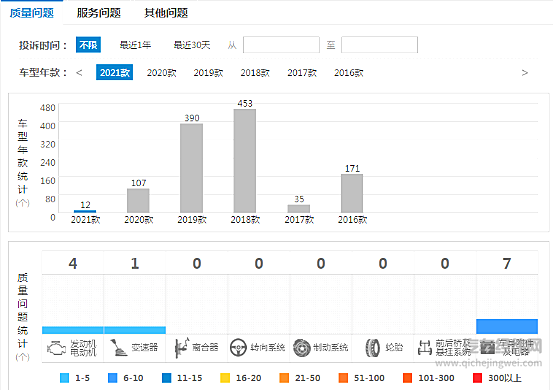The height and width of the screenshot is (390, 554).
Task: Click the 转向系统 category label text
Action: [268, 348]
